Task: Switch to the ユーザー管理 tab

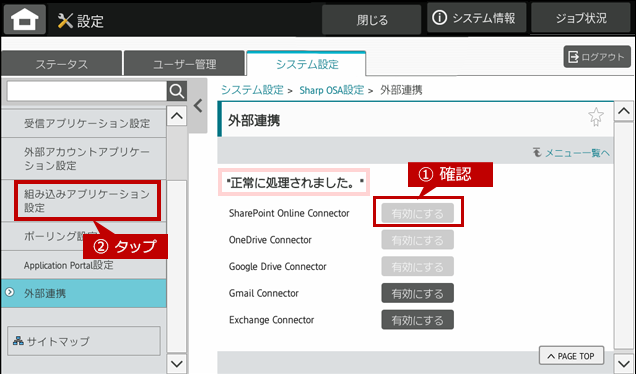Action: [185, 63]
